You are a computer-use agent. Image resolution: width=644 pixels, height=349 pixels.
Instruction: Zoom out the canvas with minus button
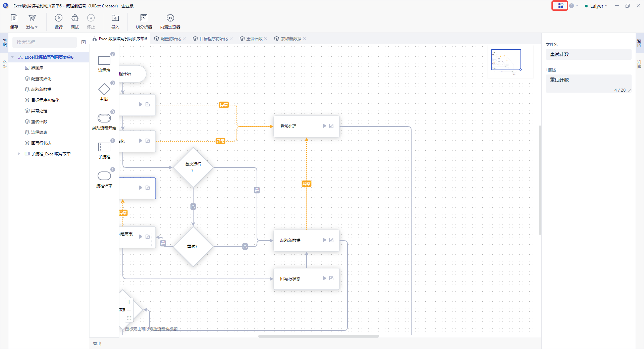tap(129, 310)
